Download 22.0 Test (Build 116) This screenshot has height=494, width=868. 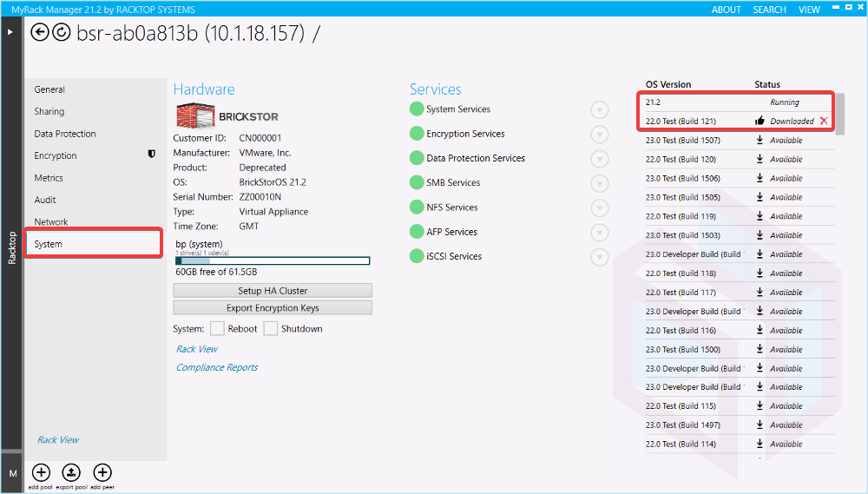pos(759,330)
